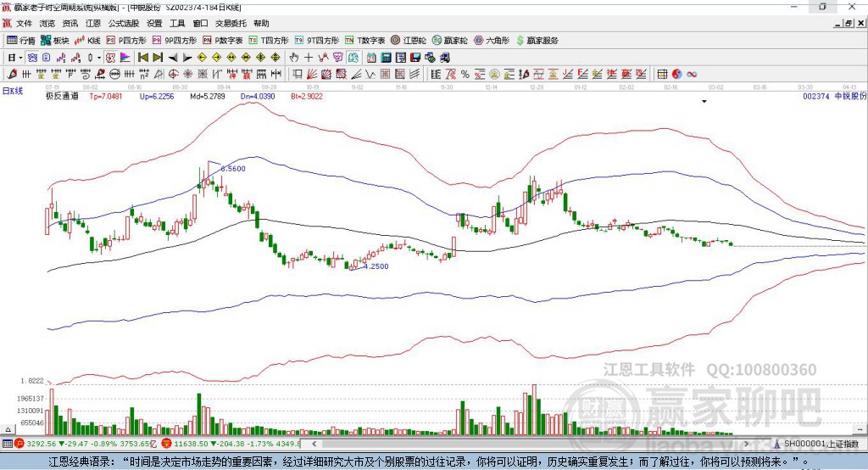Open the P数字表 tool

[223, 41]
